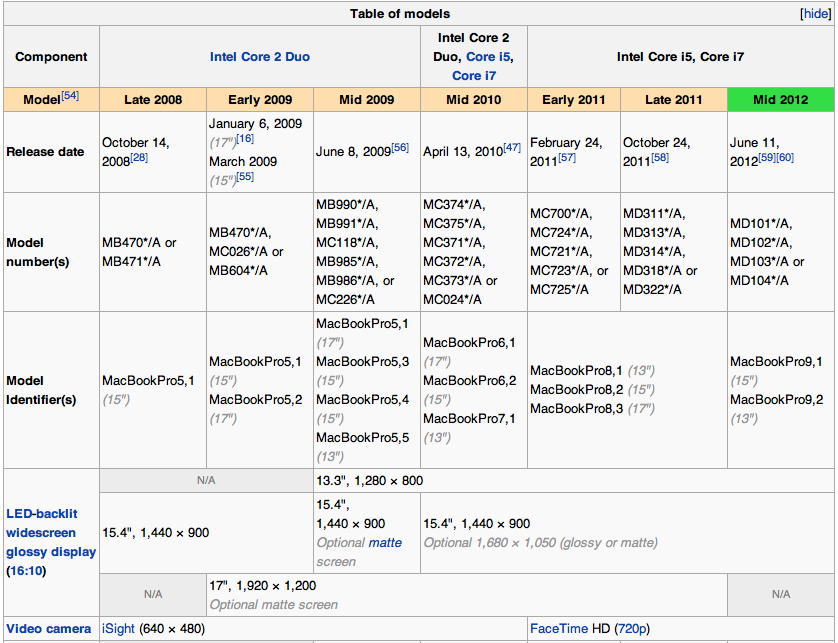This screenshot has width=838, height=643.
Task: Open footnote [16] next to January 6, 2009
Action: [245, 138]
